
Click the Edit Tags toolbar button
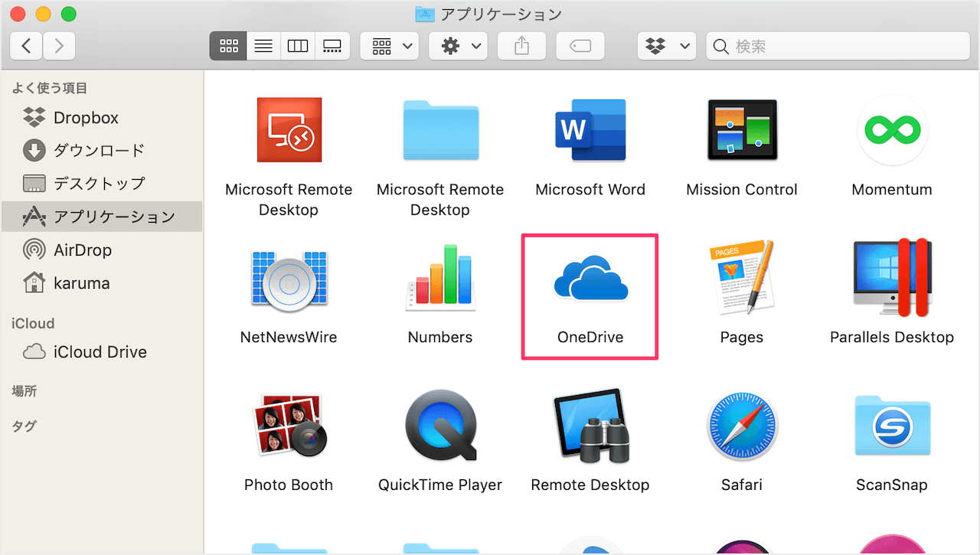click(x=580, y=46)
